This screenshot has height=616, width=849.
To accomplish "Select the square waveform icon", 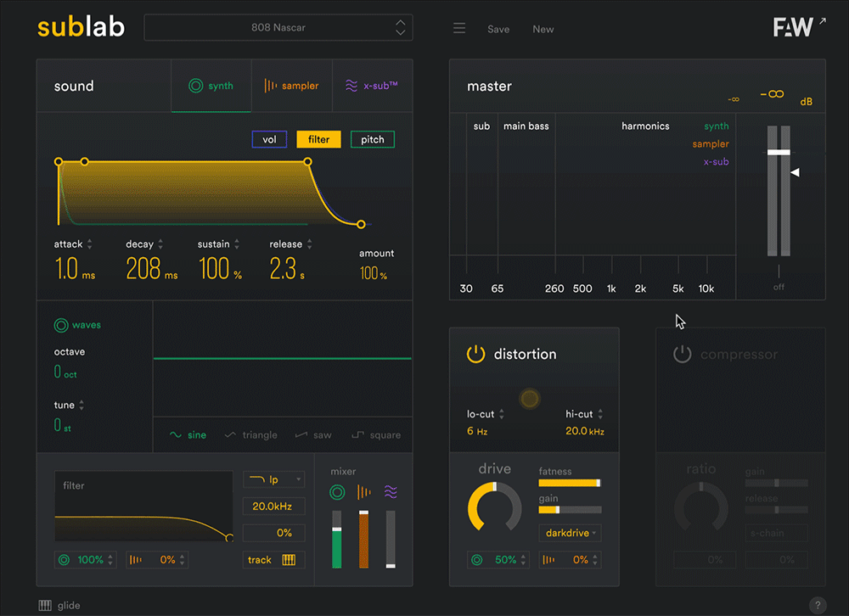I will 358,435.
